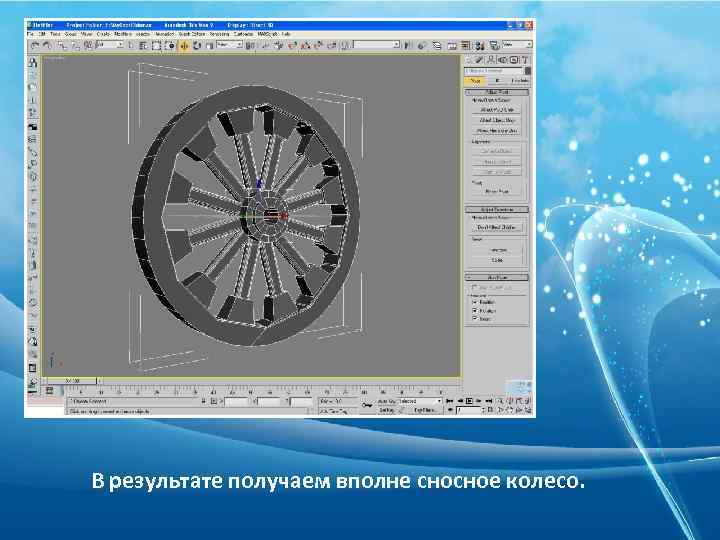Open the Selected key filter dropdown
This screenshot has width=720, height=540.
click(419, 401)
